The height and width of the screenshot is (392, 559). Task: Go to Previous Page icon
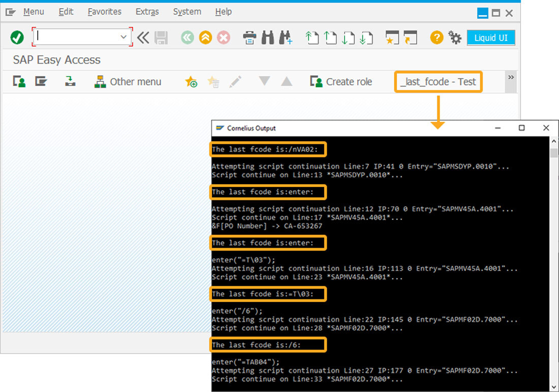click(x=330, y=38)
